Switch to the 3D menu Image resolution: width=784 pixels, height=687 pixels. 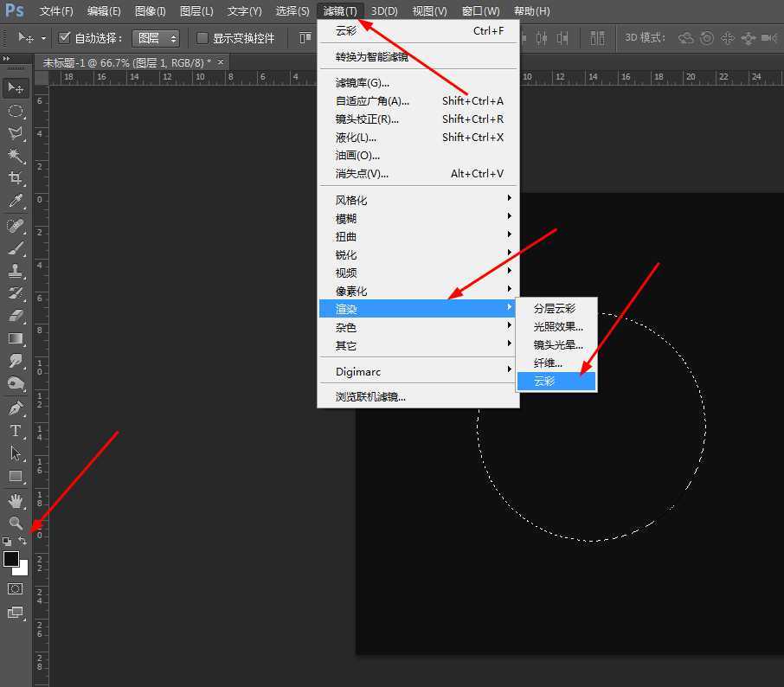click(383, 10)
